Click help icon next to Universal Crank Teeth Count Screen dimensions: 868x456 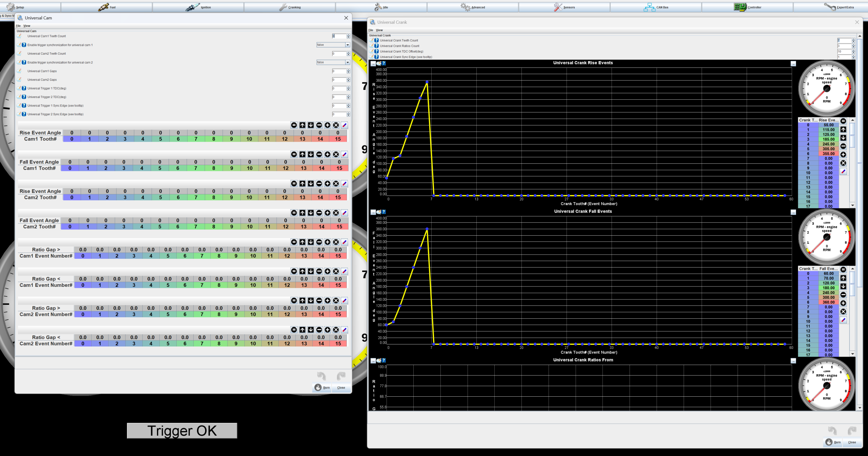(x=376, y=40)
